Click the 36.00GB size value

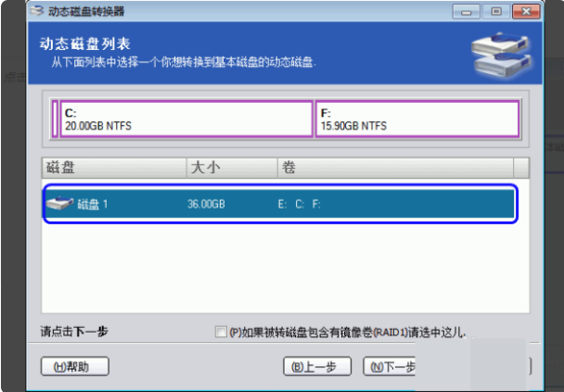pyautogui.click(x=206, y=204)
